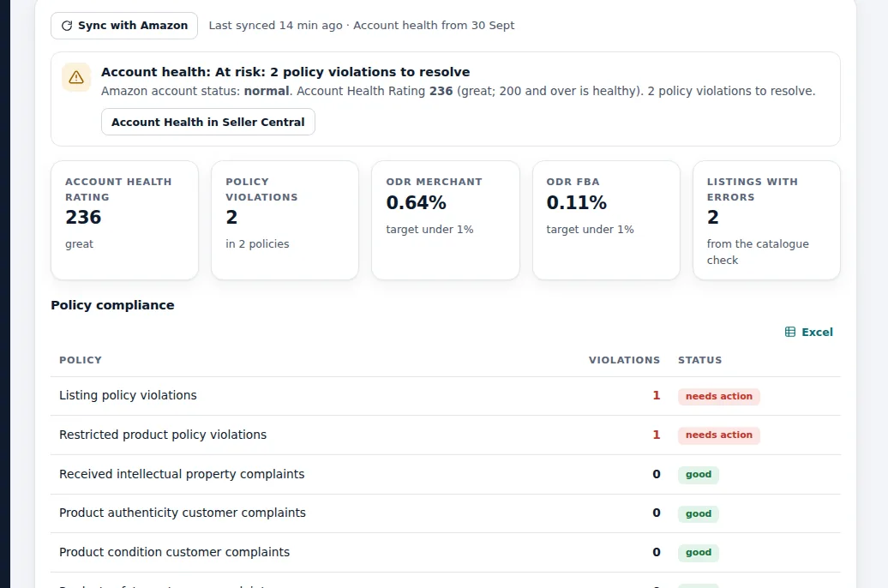Click the refresh icon in Sync button
This screenshot has width=888, height=588.
point(67,26)
